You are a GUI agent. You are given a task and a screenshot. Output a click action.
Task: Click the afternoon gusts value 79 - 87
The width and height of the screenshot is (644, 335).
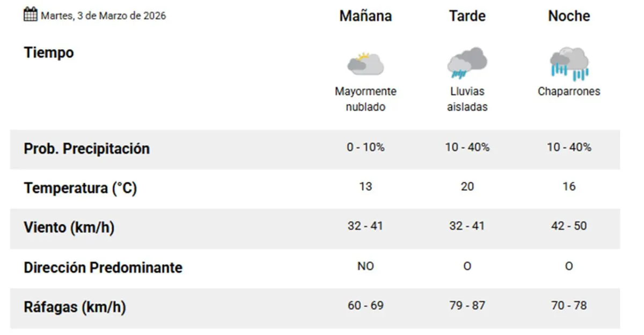click(x=467, y=306)
